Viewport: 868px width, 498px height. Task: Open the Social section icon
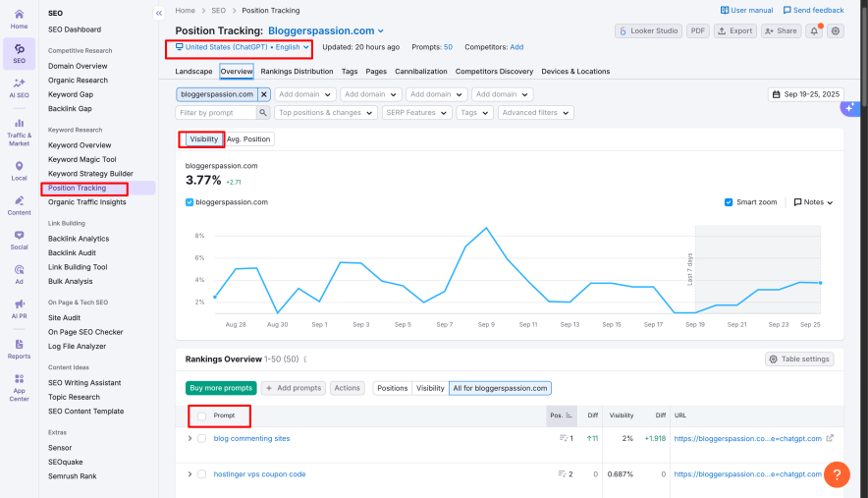click(19, 241)
